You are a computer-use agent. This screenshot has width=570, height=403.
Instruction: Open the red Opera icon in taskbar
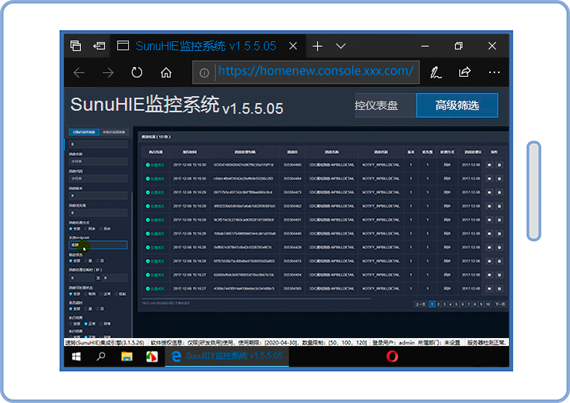tap(392, 356)
